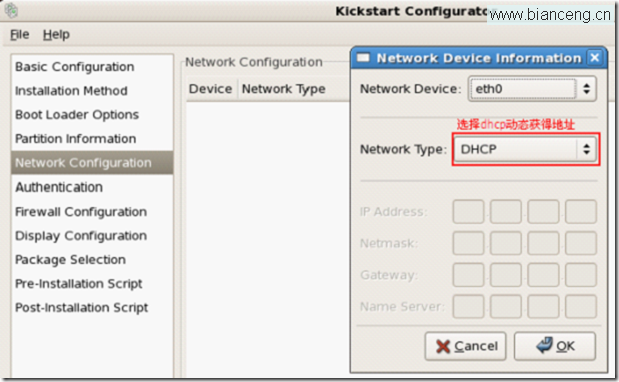This screenshot has width=619, height=382.
Task: Open the Help menu
Action: (x=56, y=35)
